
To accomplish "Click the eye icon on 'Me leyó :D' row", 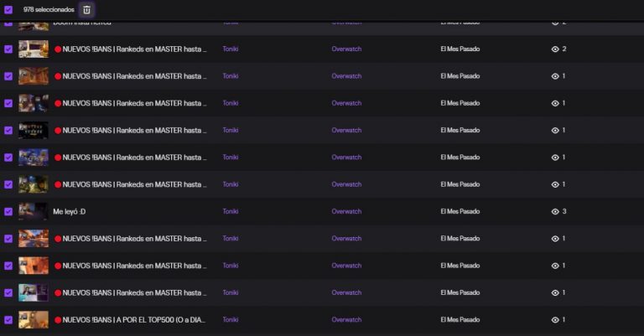I will pyautogui.click(x=555, y=212).
